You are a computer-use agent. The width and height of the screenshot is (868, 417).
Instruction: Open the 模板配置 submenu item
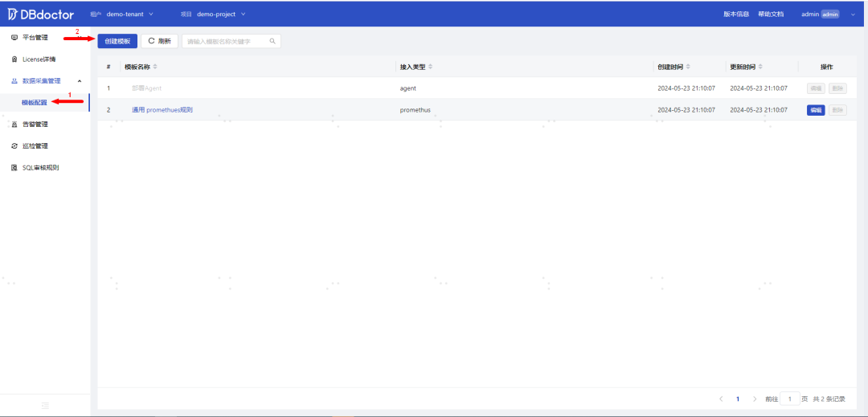click(35, 102)
